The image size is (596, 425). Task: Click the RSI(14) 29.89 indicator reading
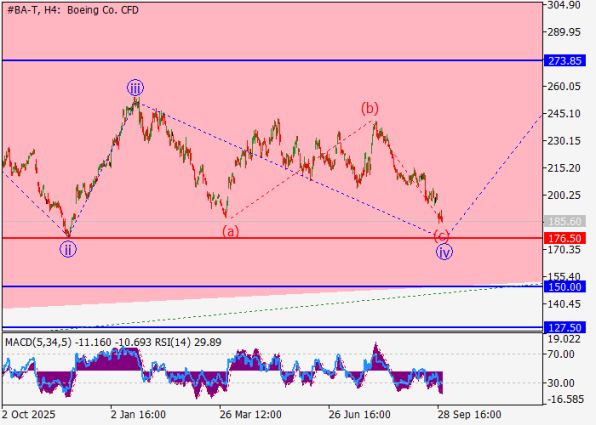tap(188, 342)
